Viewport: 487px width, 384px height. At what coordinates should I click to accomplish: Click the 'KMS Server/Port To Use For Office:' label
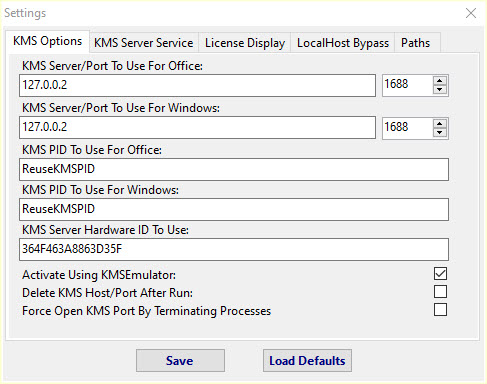[x=112, y=66]
